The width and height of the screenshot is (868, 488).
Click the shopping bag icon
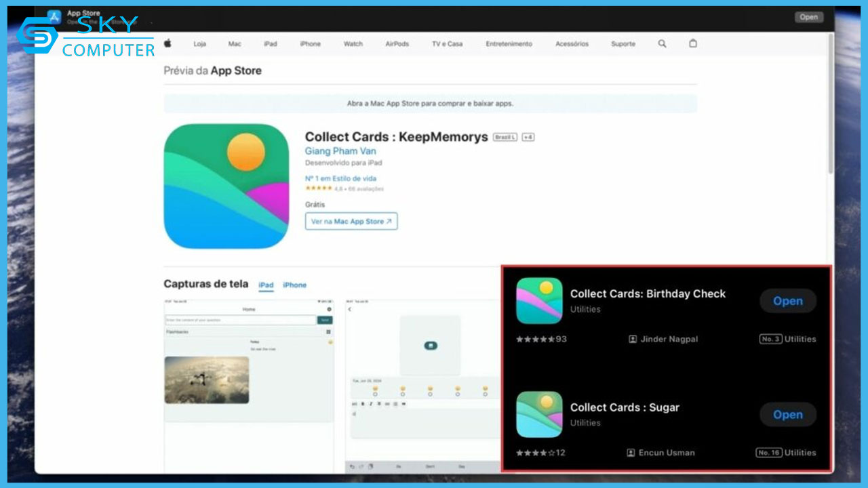692,43
